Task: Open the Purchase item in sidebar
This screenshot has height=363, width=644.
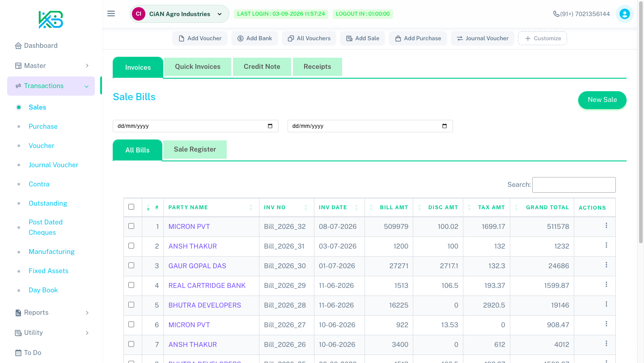Action: tap(43, 127)
